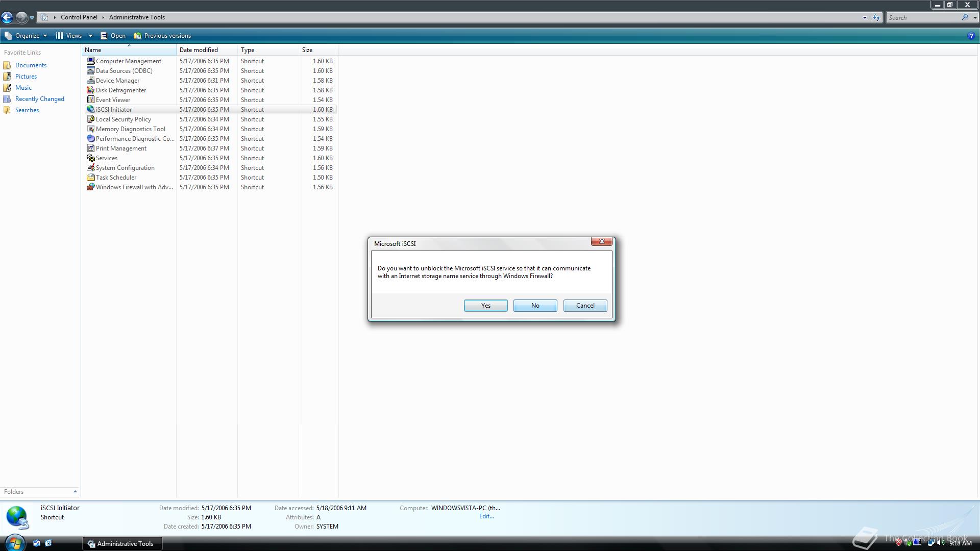This screenshot has width=980, height=551.
Task: Select Performance Diagnostic Console icon
Action: [x=91, y=138]
